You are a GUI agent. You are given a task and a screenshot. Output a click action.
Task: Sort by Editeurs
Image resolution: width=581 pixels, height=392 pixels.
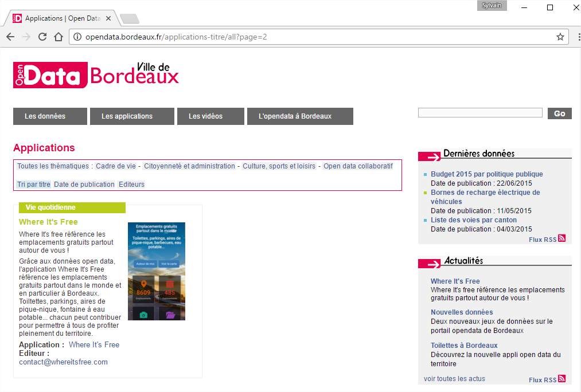(x=131, y=185)
